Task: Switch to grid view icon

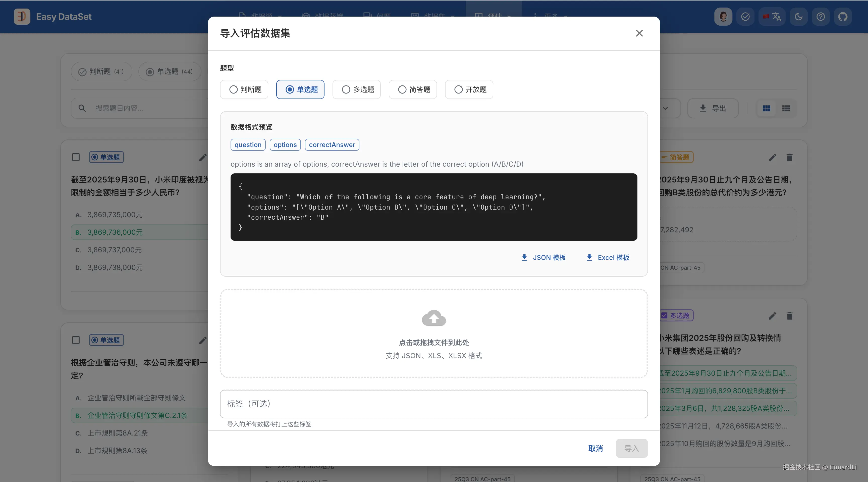Action: pos(766,108)
